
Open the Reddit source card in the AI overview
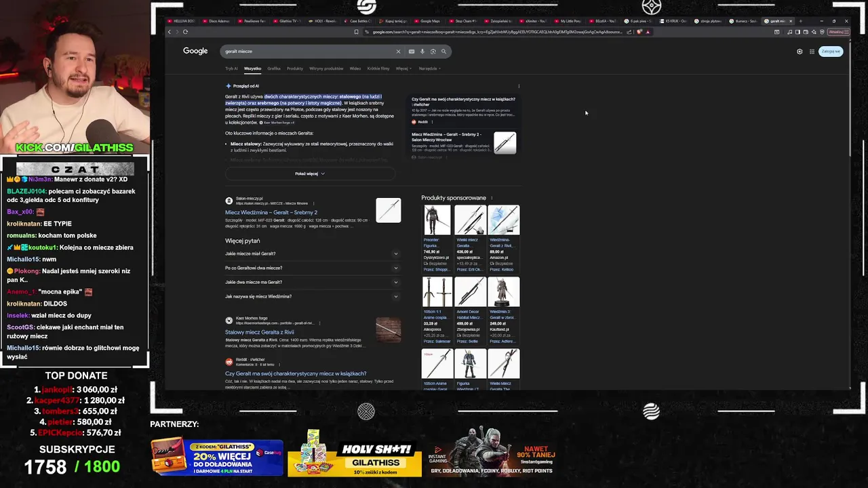click(x=464, y=110)
